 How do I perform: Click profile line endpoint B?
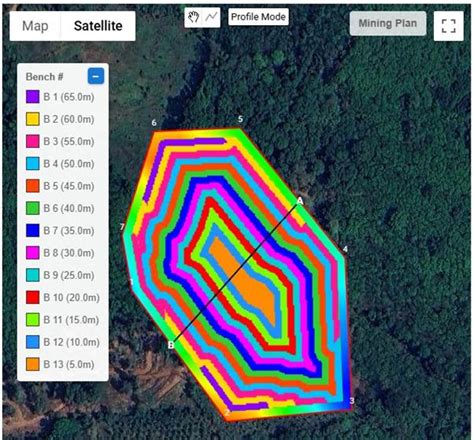pyautogui.click(x=171, y=345)
